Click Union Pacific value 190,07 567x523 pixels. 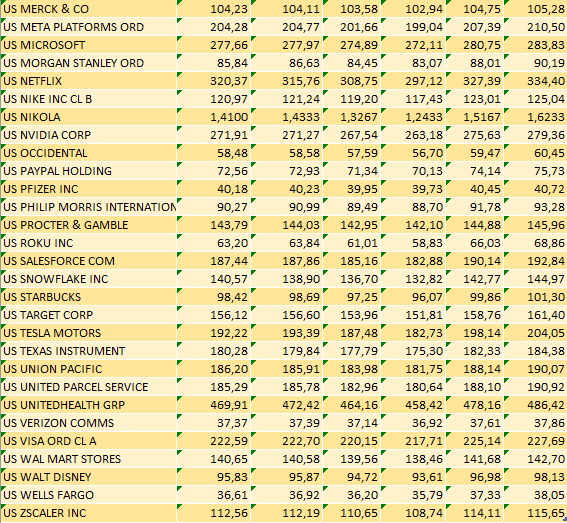(546, 369)
